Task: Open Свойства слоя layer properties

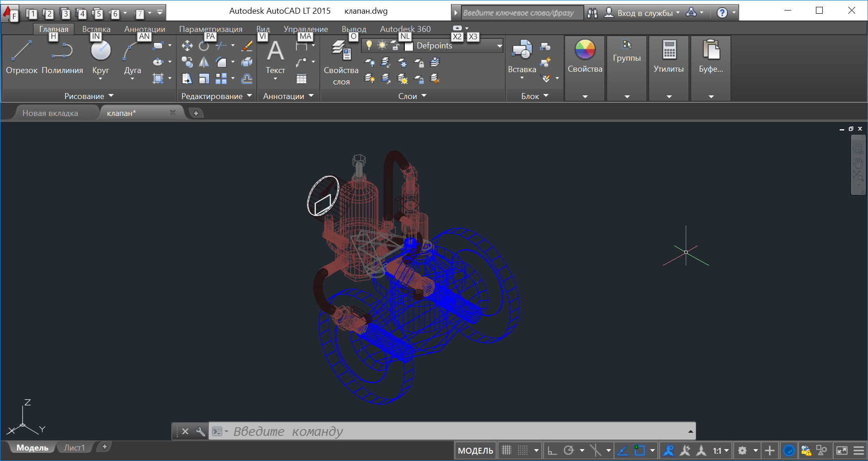Action: click(341, 50)
